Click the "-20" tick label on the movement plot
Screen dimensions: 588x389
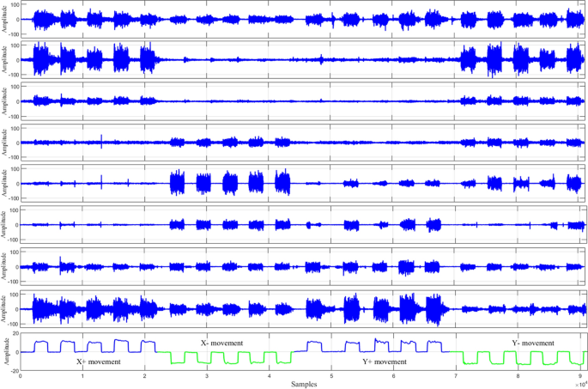click(x=15, y=371)
